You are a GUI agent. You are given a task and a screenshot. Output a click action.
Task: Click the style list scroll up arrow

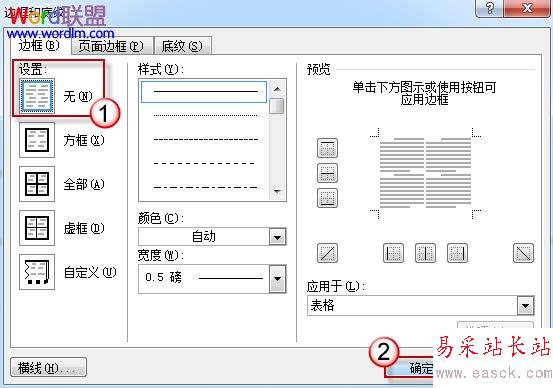point(277,89)
